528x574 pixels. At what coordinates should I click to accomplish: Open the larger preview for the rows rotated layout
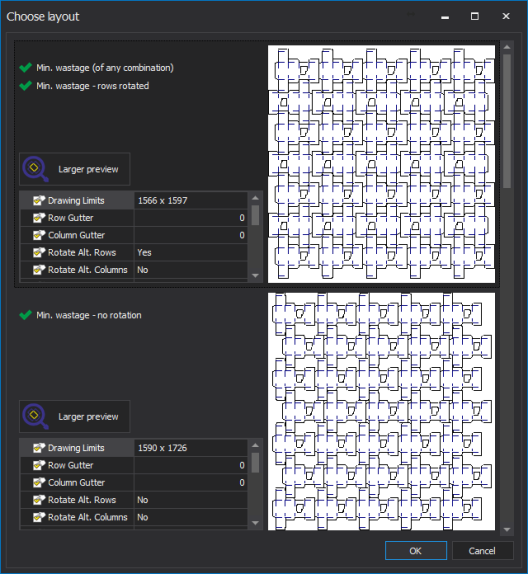click(75, 169)
